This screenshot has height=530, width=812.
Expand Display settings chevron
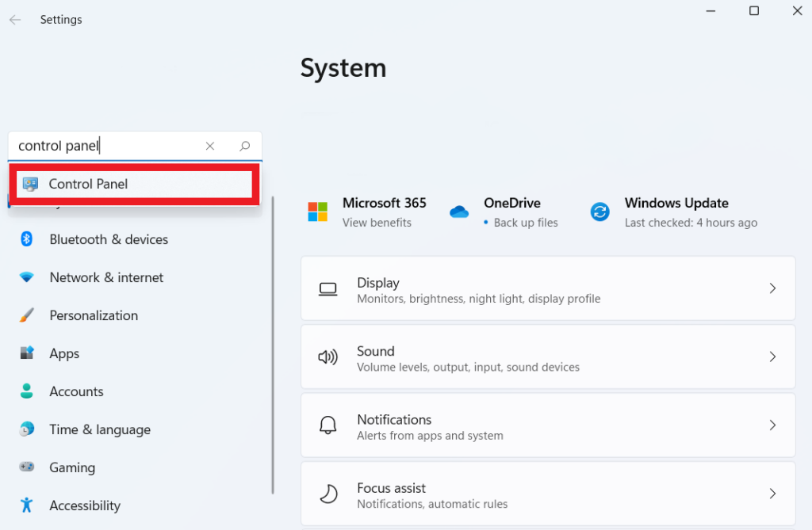click(772, 289)
